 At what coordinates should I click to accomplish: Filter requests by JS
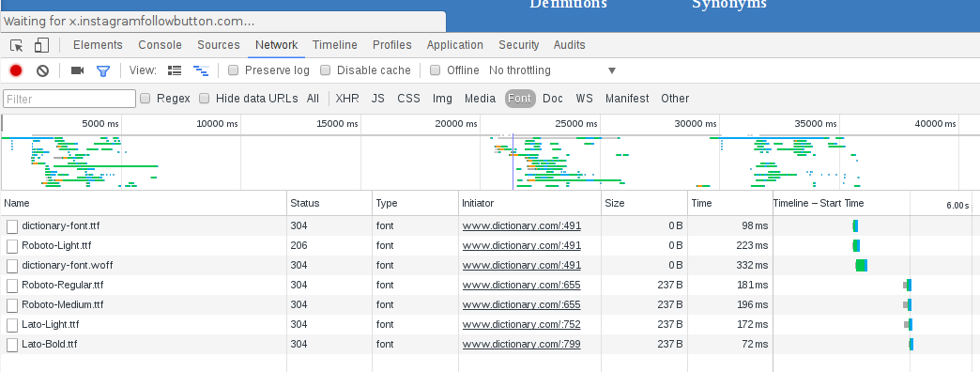(x=378, y=98)
